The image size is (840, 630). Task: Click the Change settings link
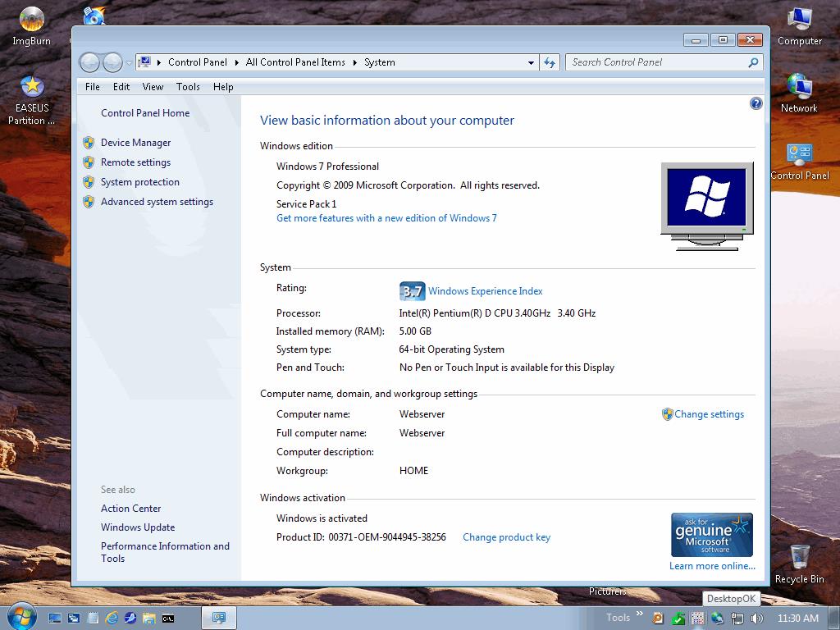tap(709, 414)
